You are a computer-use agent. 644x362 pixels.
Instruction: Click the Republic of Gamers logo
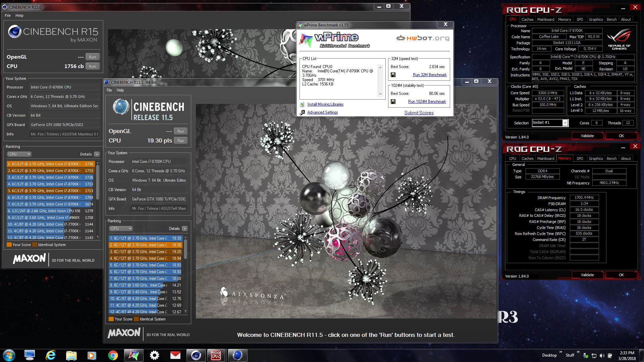click(x=619, y=40)
